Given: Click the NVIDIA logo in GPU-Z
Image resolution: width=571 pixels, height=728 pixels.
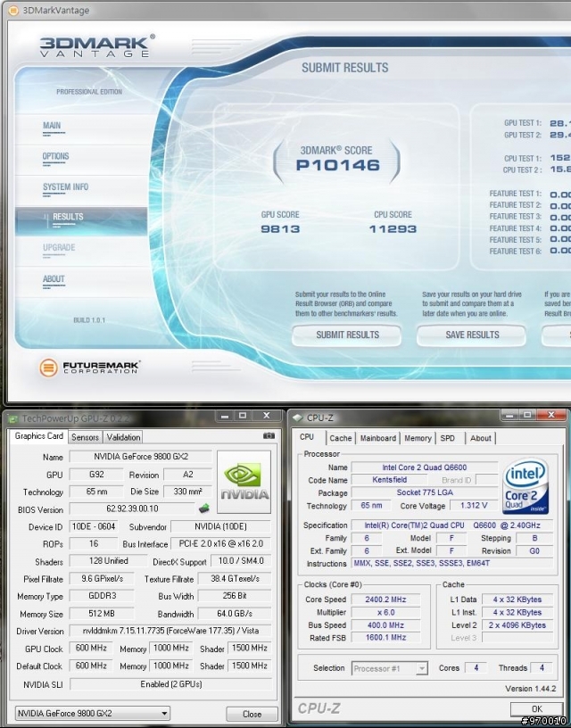Looking at the screenshot, I should (244, 482).
